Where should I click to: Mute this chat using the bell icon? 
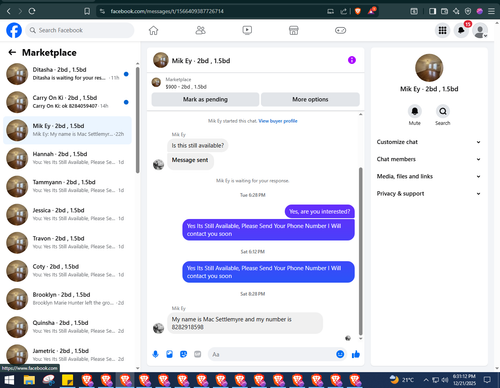pos(415,111)
